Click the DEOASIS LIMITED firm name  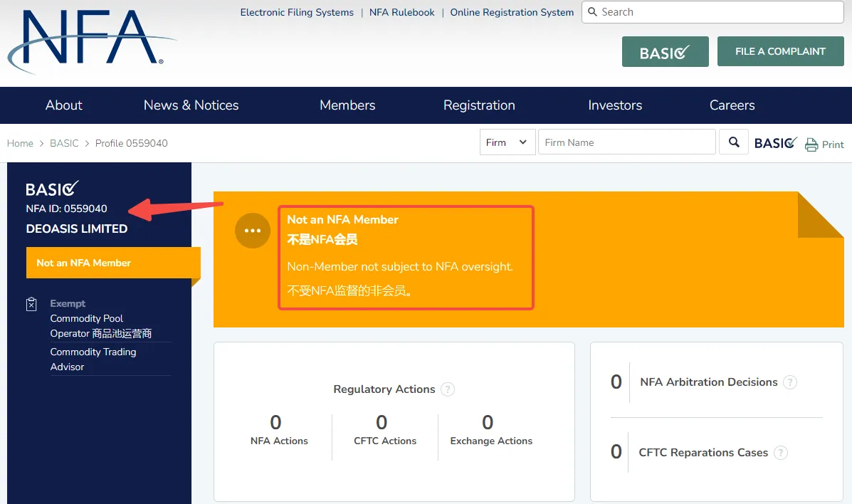click(x=77, y=229)
